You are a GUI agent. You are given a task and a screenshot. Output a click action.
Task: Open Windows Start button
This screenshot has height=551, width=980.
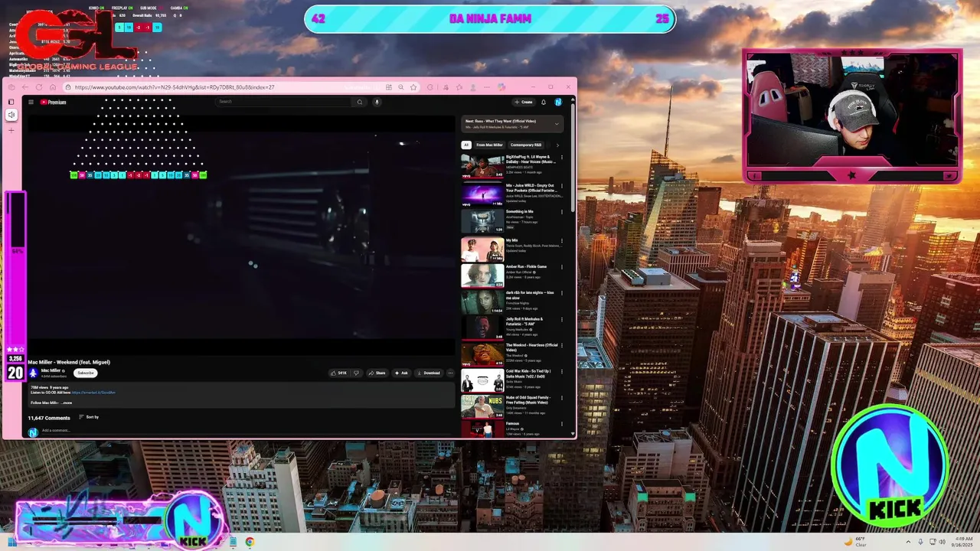click(x=11, y=542)
